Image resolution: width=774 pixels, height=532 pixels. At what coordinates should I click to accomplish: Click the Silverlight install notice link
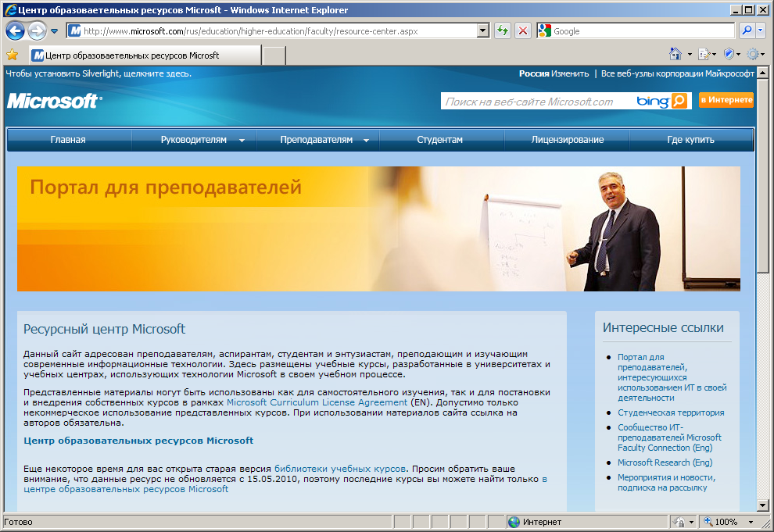point(99,73)
